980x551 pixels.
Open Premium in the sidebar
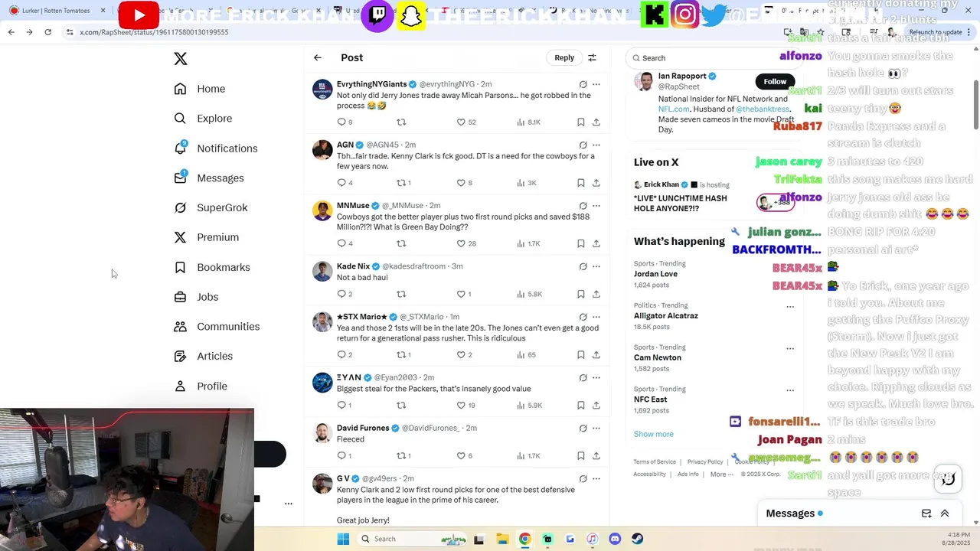207,237
